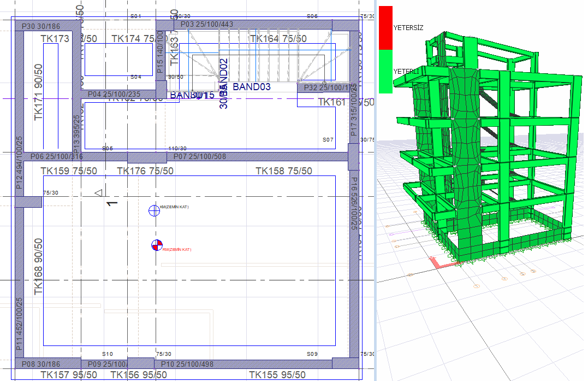Select vertical beam label TK168 90/50
The width and height of the screenshot is (588, 381).
click(38, 267)
